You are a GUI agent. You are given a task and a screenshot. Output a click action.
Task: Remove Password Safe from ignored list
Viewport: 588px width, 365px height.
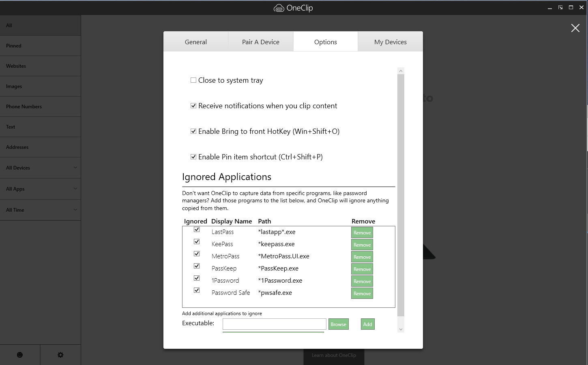click(362, 293)
